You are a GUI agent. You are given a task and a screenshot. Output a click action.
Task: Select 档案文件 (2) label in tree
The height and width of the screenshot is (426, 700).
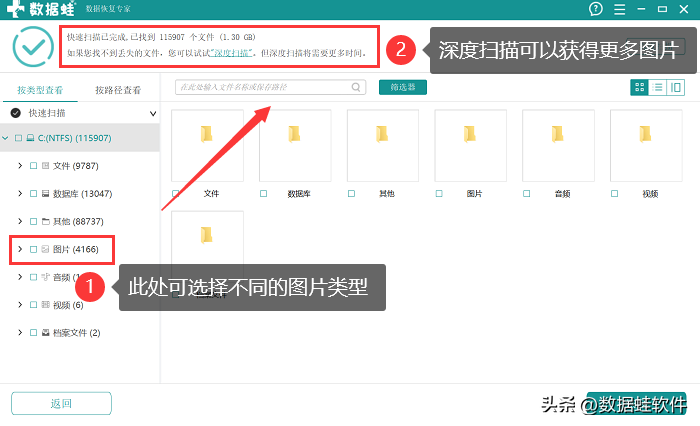tap(77, 332)
